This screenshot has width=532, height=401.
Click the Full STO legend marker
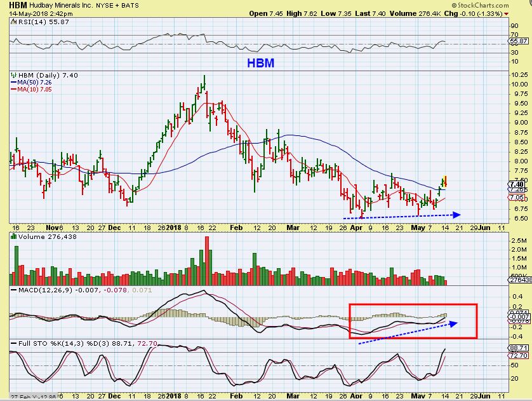13,344
